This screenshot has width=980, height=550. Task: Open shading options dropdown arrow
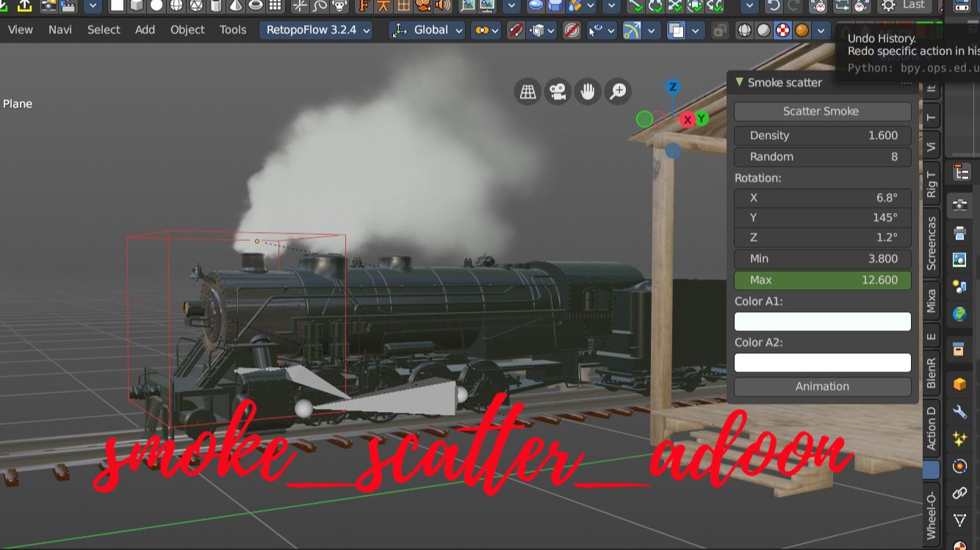click(x=822, y=31)
